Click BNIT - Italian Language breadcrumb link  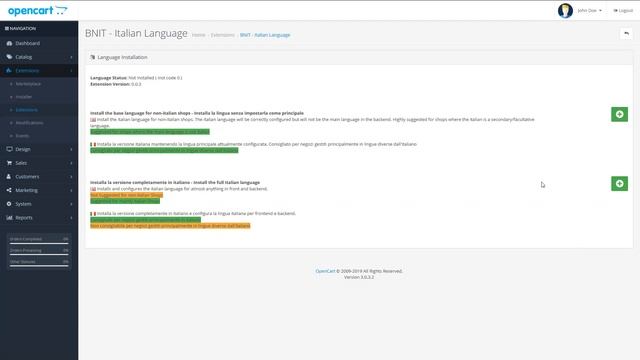(265, 35)
